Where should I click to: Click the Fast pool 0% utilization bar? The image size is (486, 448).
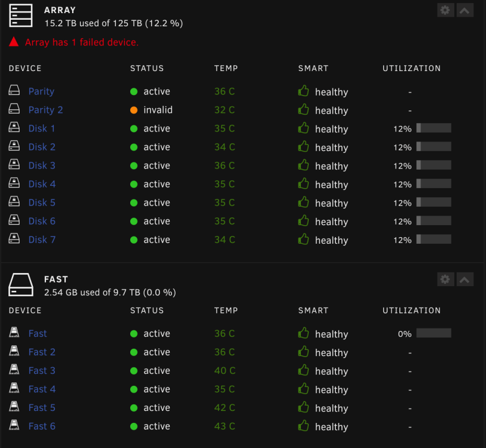pyautogui.click(x=433, y=333)
